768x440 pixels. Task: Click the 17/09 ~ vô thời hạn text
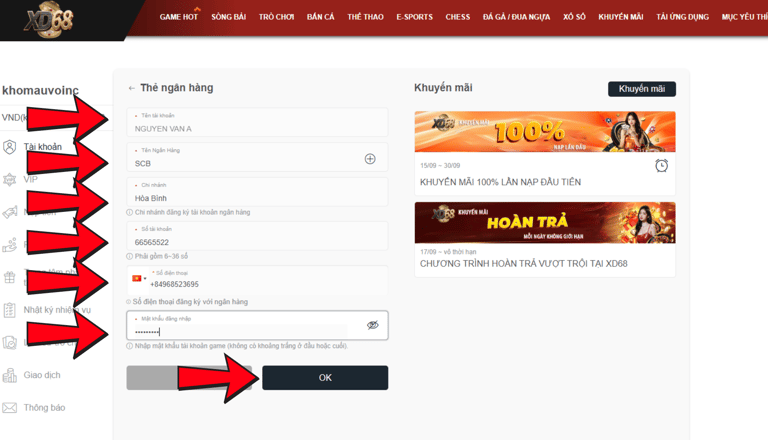pos(448,252)
